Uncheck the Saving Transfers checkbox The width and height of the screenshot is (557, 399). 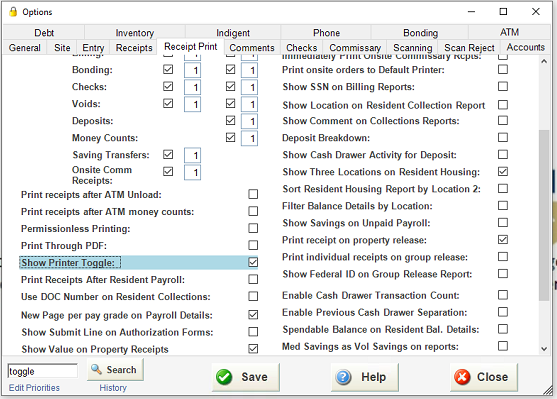point(168,155)
